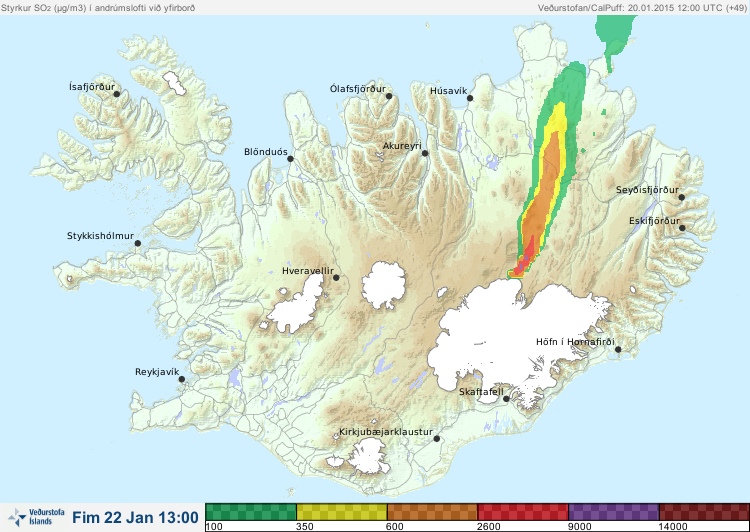Select the Stykkishólmur marker dot
This screenshot has width=750, height=532.
tap(138, 244)
